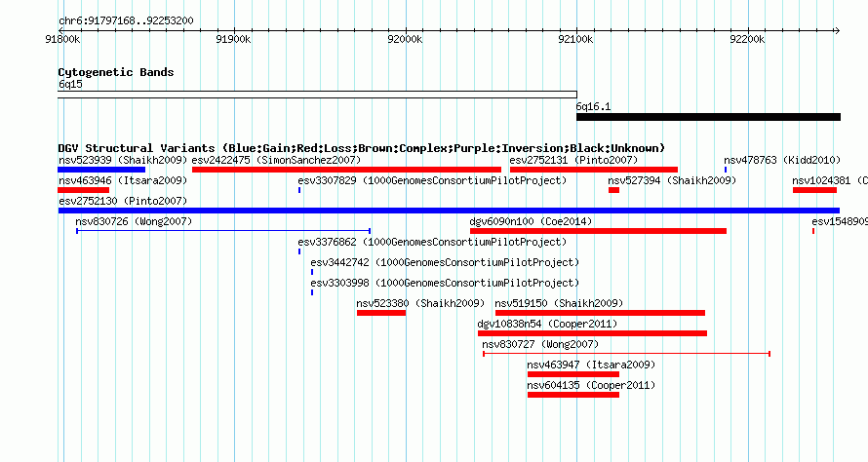This screenshot has height=462, width=868.
Task: Select the DGV Structural Variants track title
Action: point(362,148)
